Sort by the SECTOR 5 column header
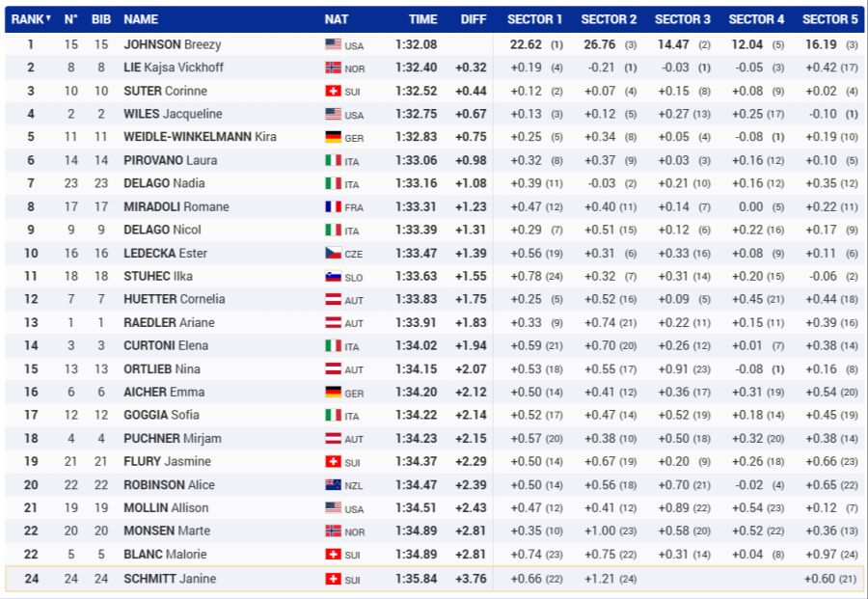Viewport: 868px width, 599px height. (829, 19)
